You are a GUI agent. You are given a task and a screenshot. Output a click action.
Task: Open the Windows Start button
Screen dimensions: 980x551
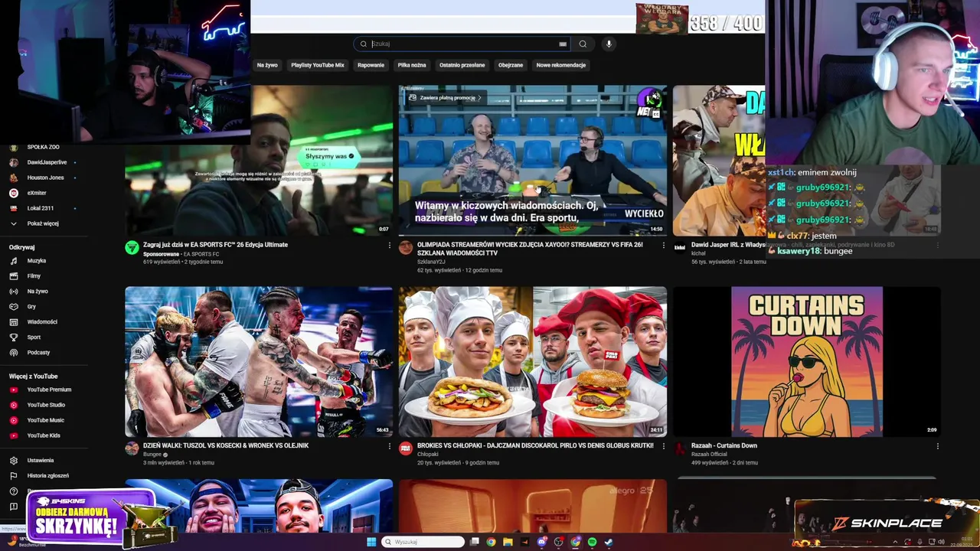[371, 542]
